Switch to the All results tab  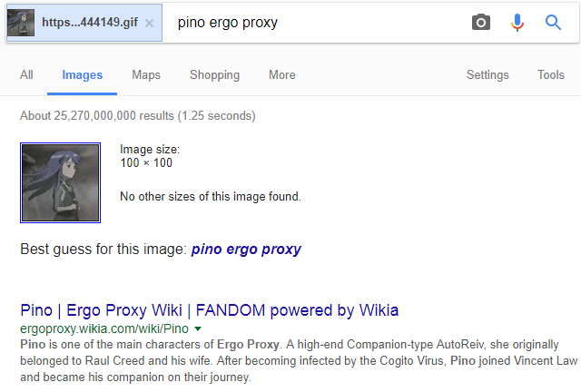tap(27, 75)
